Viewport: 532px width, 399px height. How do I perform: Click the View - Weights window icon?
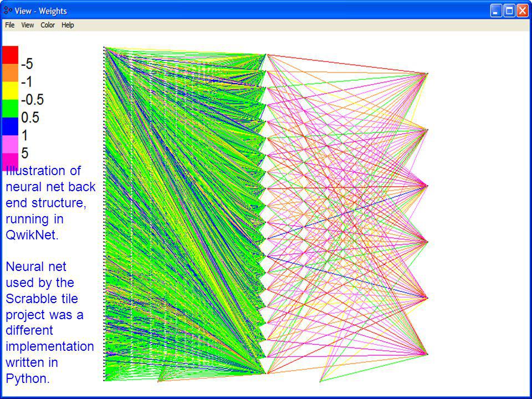(x=8, y=11)
